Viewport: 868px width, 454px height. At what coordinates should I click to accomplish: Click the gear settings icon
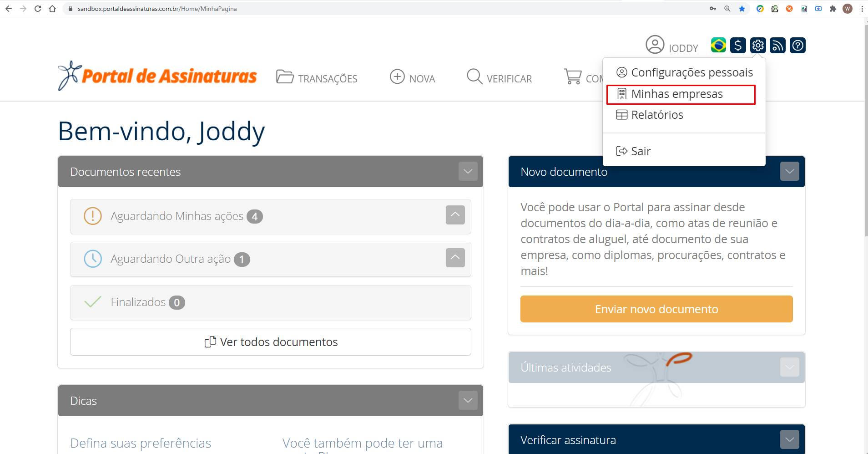point(758,45)
